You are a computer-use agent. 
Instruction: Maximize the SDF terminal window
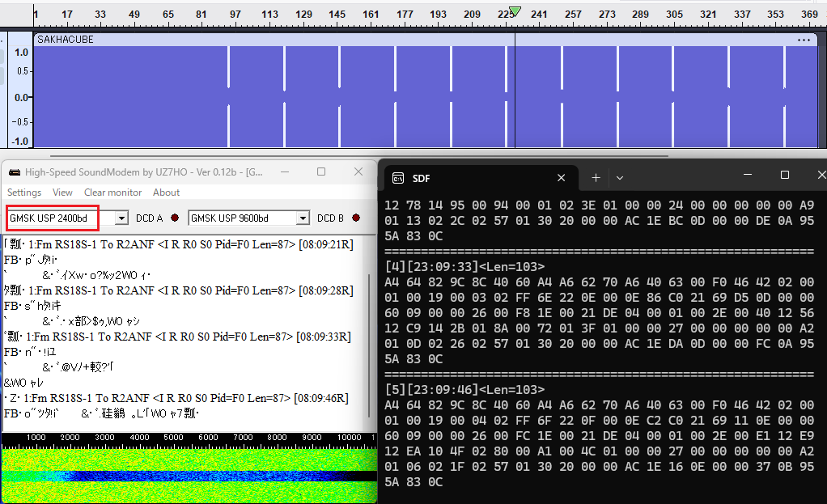pyautogui.click(x=785, y=175)
